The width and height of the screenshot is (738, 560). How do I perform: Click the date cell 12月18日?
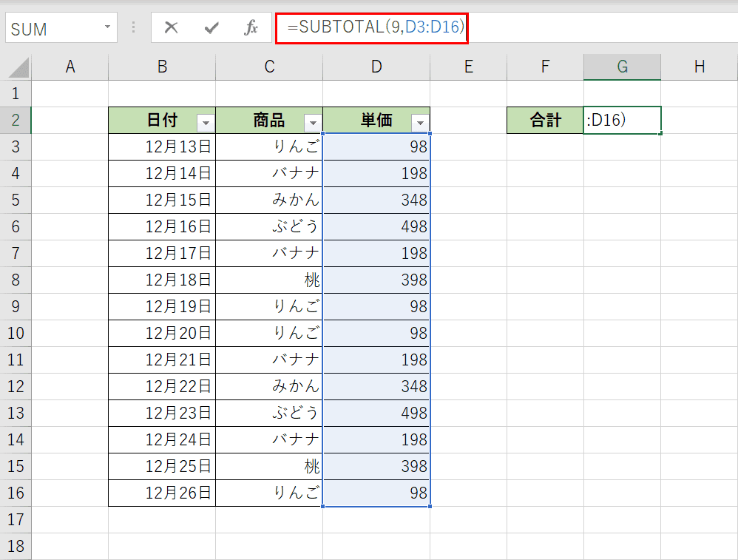[162, 280]
